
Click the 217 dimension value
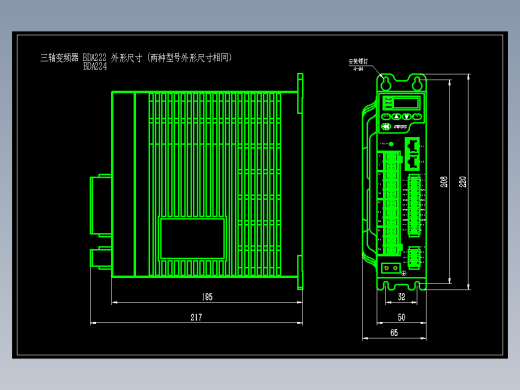pos(196,317)
